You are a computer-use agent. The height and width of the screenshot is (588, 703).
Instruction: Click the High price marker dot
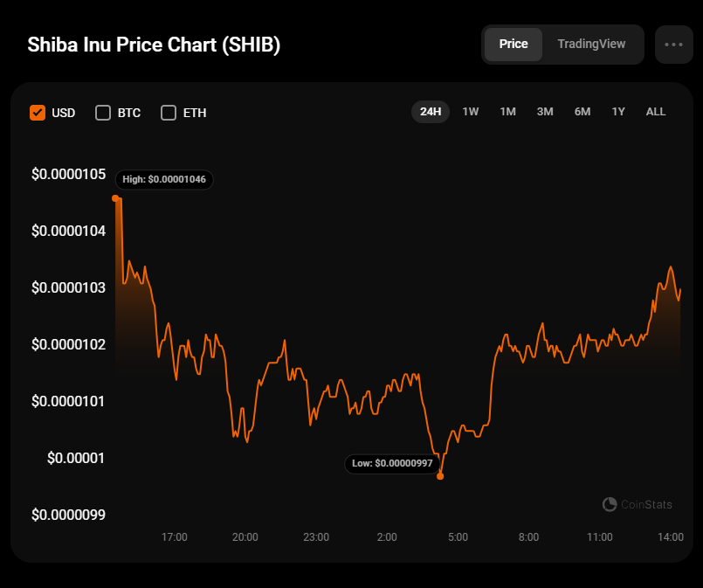115,198
